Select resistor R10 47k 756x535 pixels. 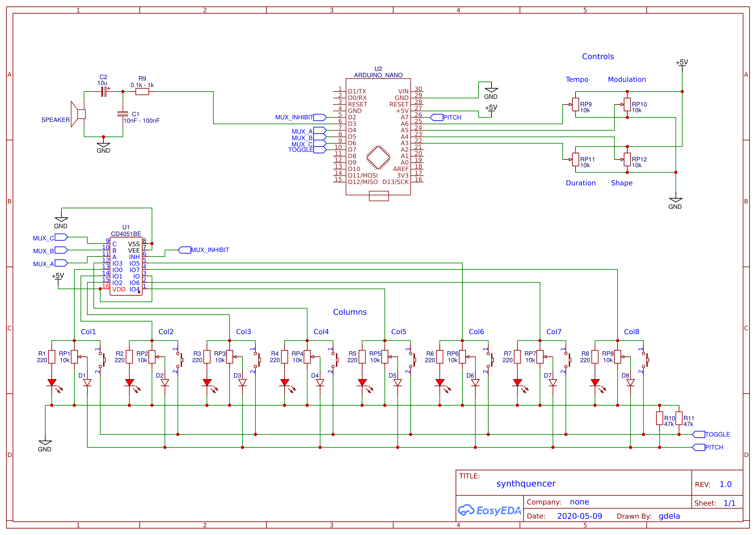pyautogui.click(x=660, y=418)
